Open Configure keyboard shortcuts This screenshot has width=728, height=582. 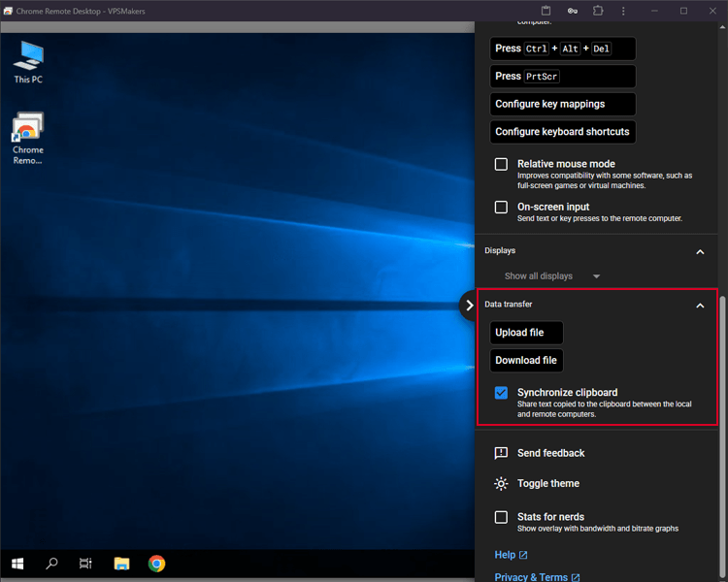(563, 132)
